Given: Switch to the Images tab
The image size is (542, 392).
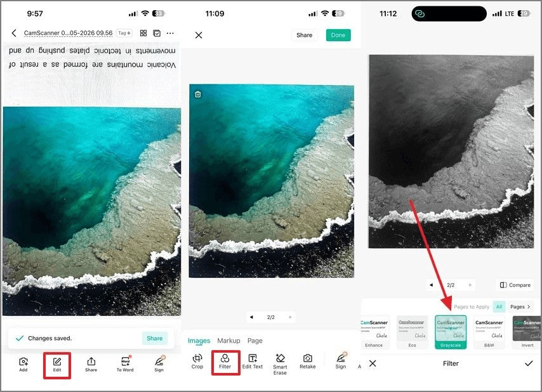Looking at the screenshot, I should pyautogui.click(x=199, y=341).
